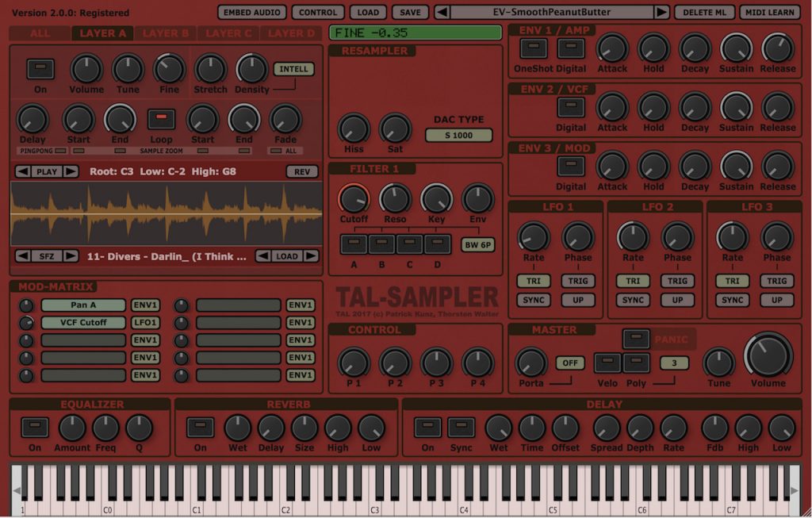Switch to the LAYER A tab
Image resolution: width=812 pixels, height=518 pixels.
pos(102,33)
